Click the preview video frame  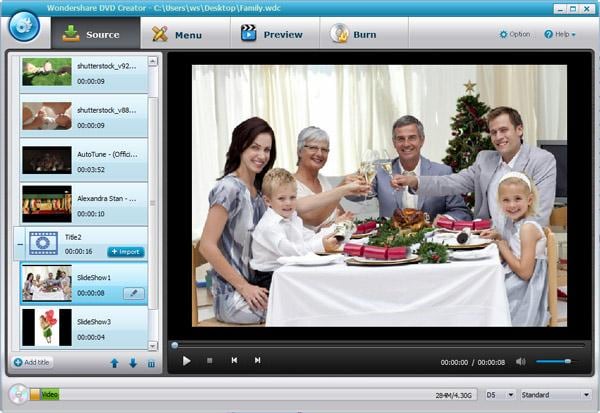click(379, 196)
